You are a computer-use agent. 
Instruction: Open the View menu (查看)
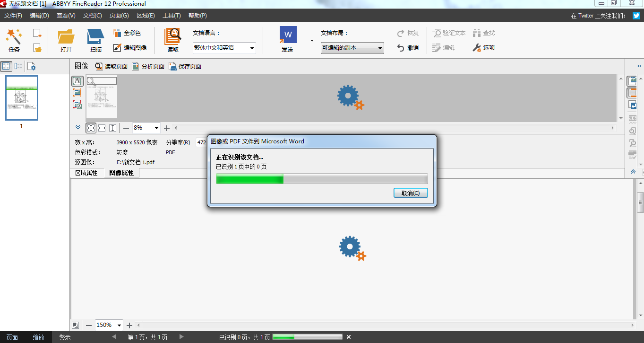coord(66,16)
